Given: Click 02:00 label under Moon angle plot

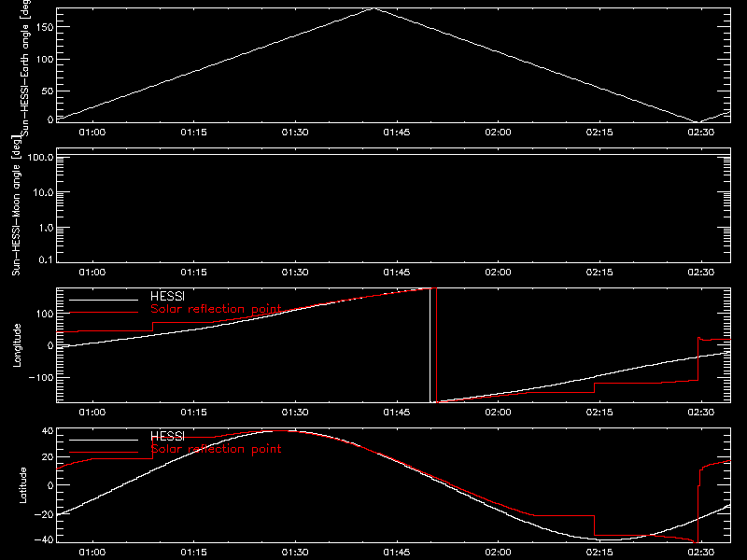Looking at the screenshot, I should click(x=498, y=273).
